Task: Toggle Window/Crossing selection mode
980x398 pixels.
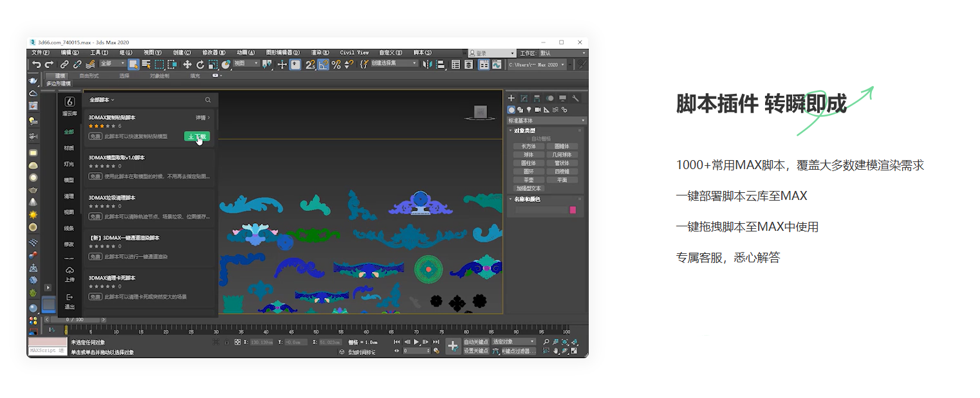Action: pos(172,64)
